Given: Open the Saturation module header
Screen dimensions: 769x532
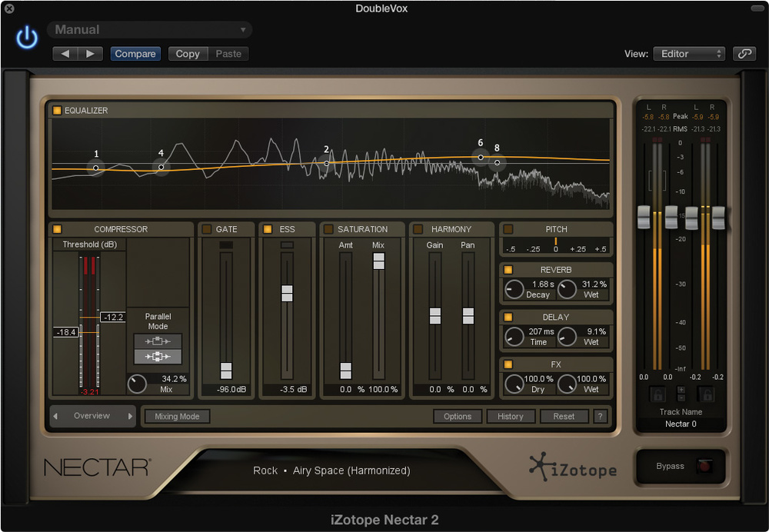Looking at the screenshot, I should coord(362,229).
